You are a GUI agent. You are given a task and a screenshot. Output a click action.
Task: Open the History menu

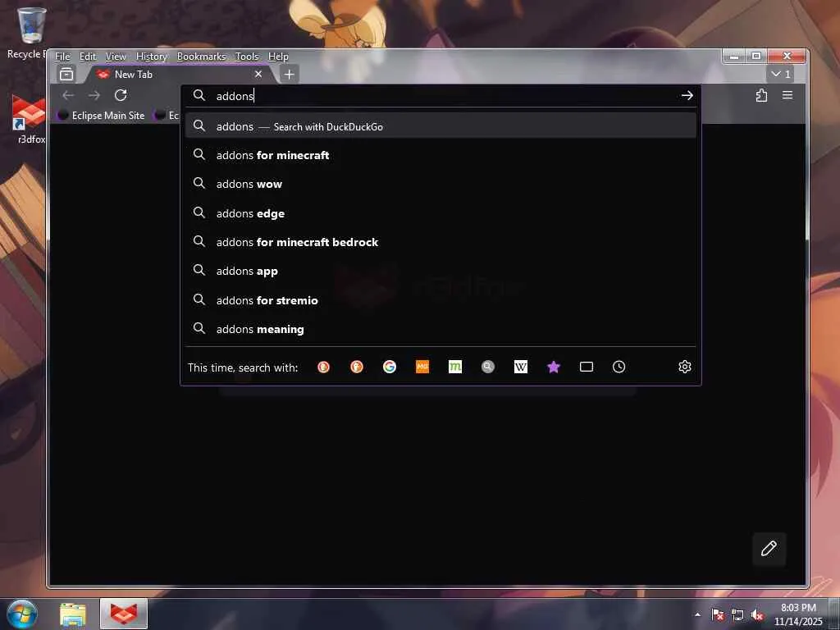(x=152, y=57)
